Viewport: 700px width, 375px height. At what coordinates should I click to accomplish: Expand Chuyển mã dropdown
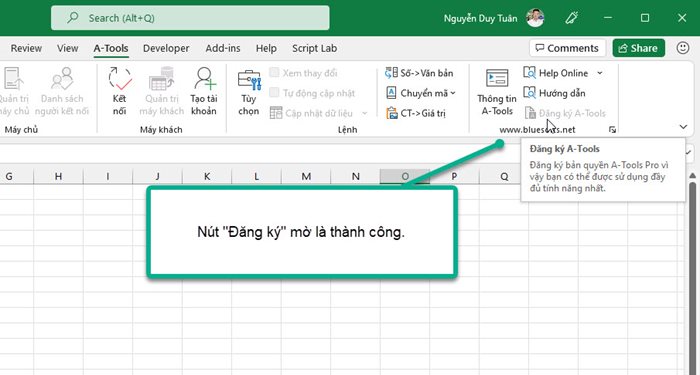pyautogui.click(x=453, y=93)
